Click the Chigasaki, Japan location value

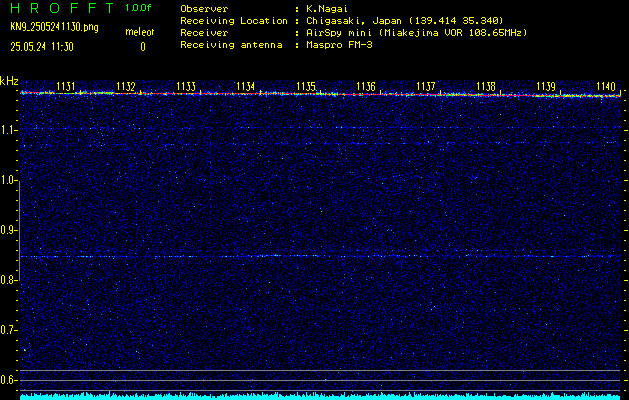coord(405,21)
